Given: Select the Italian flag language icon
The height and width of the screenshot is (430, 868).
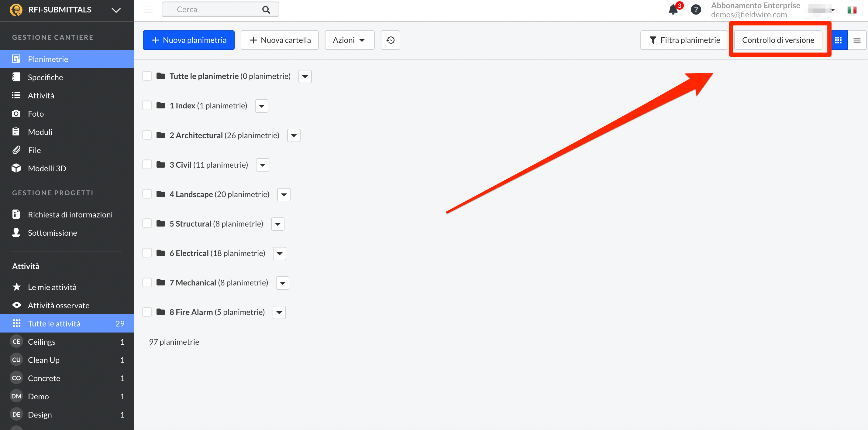Looking at the screenshot, I should point(852,10).
